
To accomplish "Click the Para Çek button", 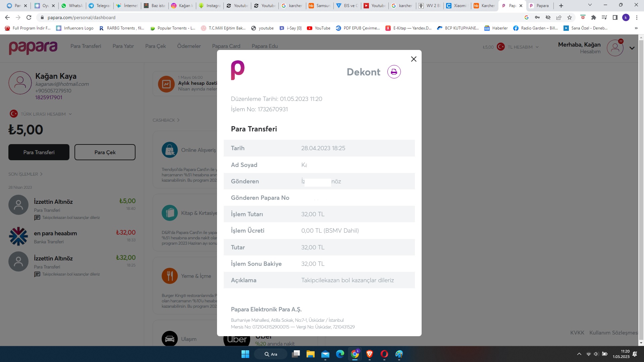I will (105, 152).
